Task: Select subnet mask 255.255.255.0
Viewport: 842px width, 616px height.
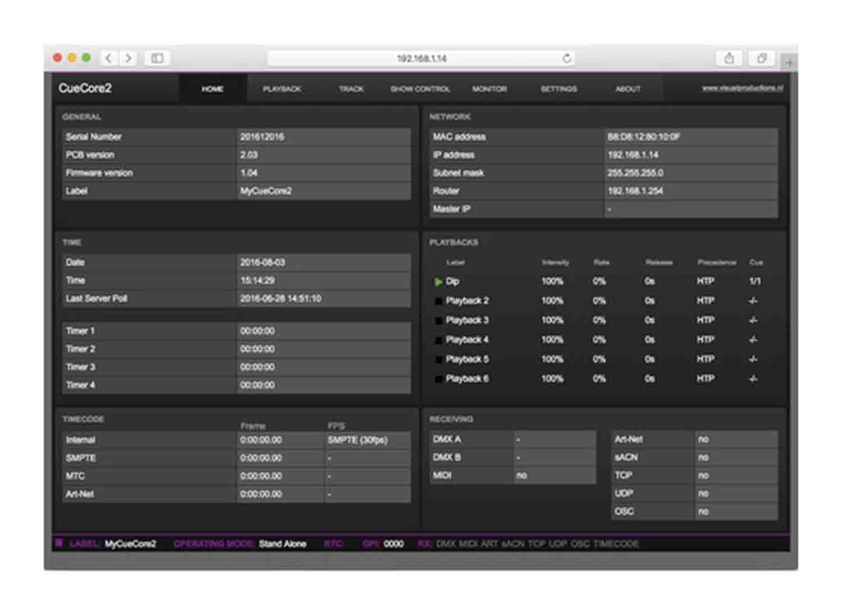Action: click(635, 172)
